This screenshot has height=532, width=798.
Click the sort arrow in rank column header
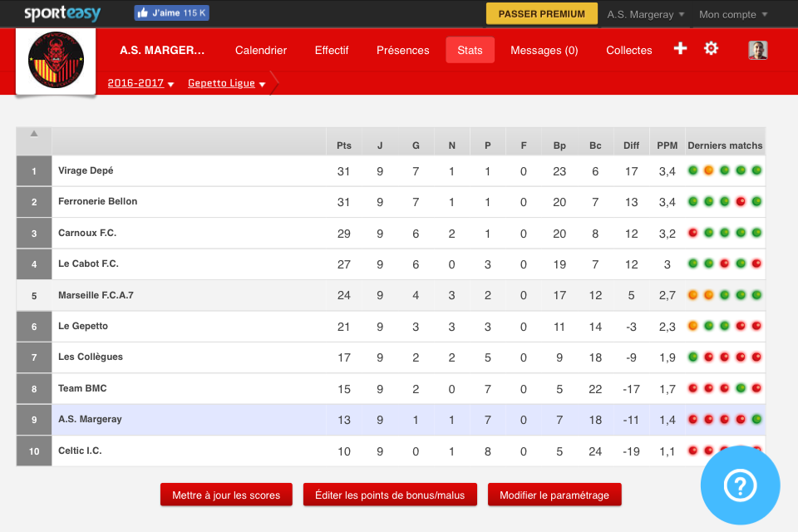click(x=34, y=134)
